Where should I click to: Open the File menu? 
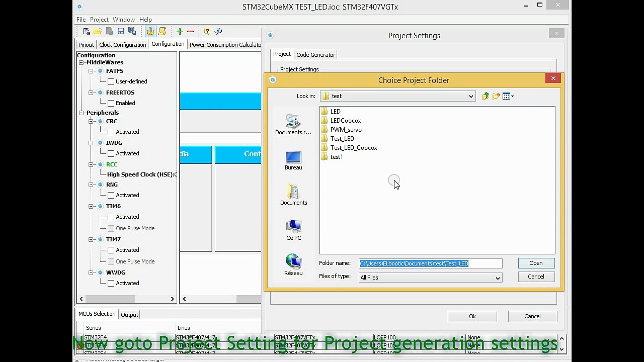pyautogui.click(x=81, y=20)
